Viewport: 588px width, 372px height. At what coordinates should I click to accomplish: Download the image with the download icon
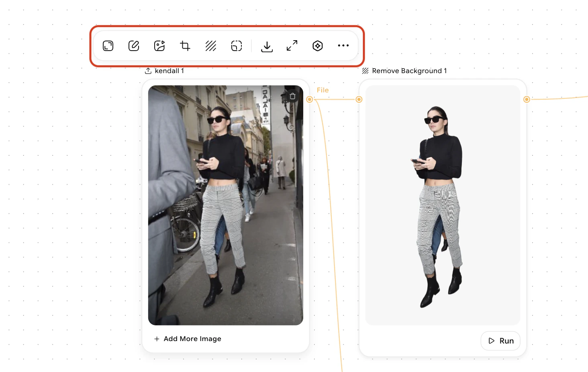(x=267, y=46)
